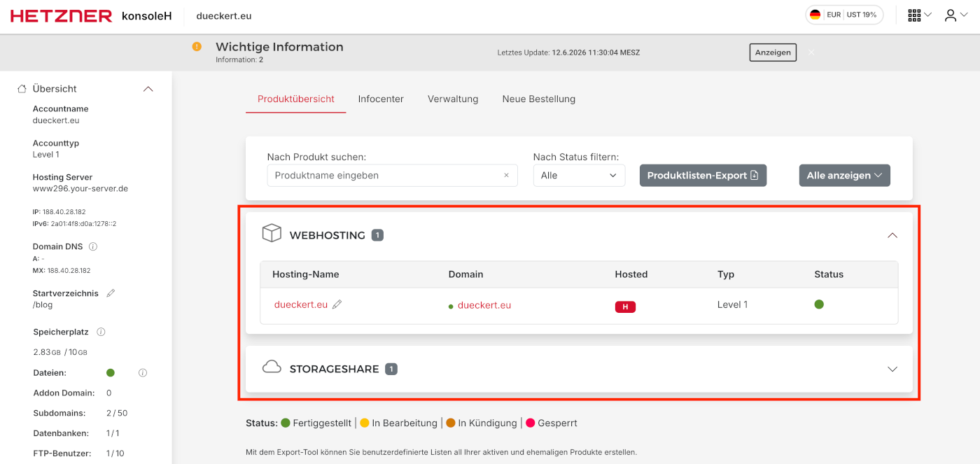Open the dueckert.eu domain link
Image resolution: width=980 pixels, height=464 pixels.
point(484,305)
